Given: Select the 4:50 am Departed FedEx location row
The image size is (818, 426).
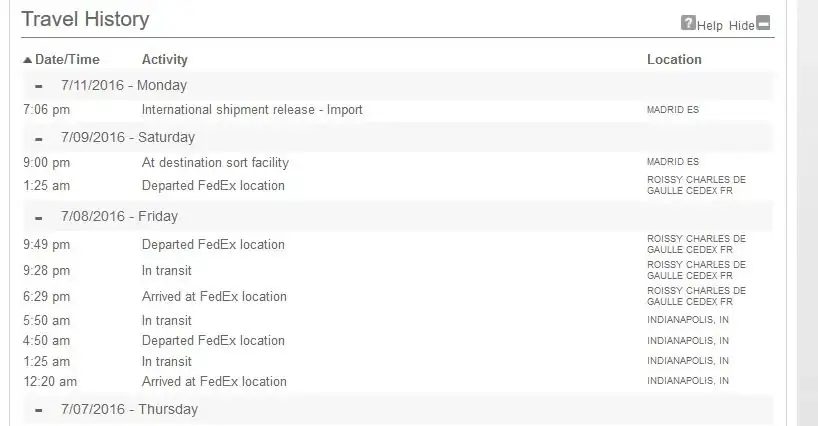Looking at the screenshot, I should point(397,340).
